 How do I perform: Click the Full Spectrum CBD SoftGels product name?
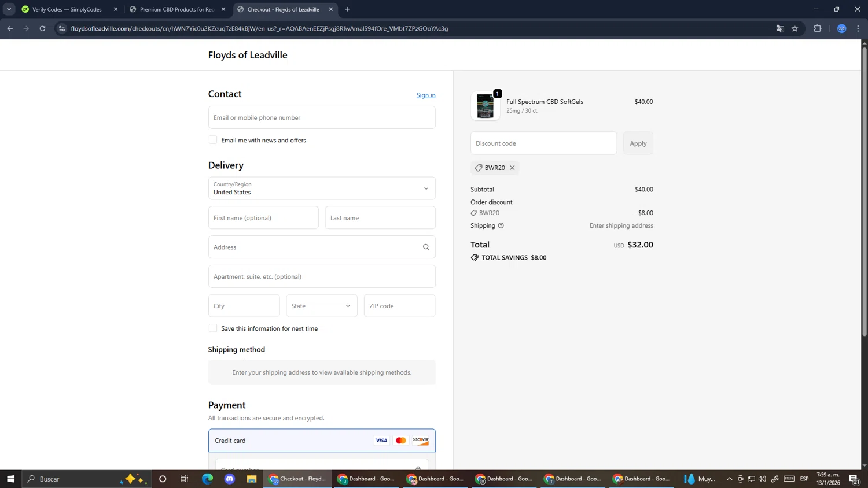[545, 102]
